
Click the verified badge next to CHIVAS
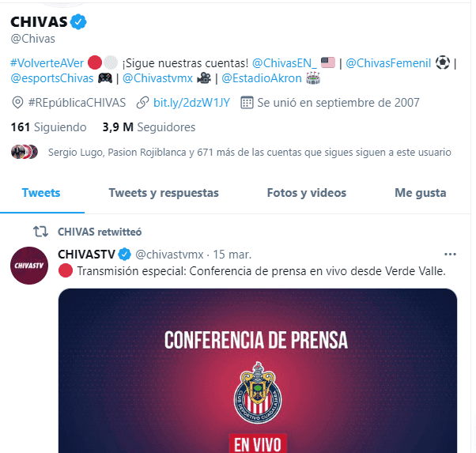78,22
